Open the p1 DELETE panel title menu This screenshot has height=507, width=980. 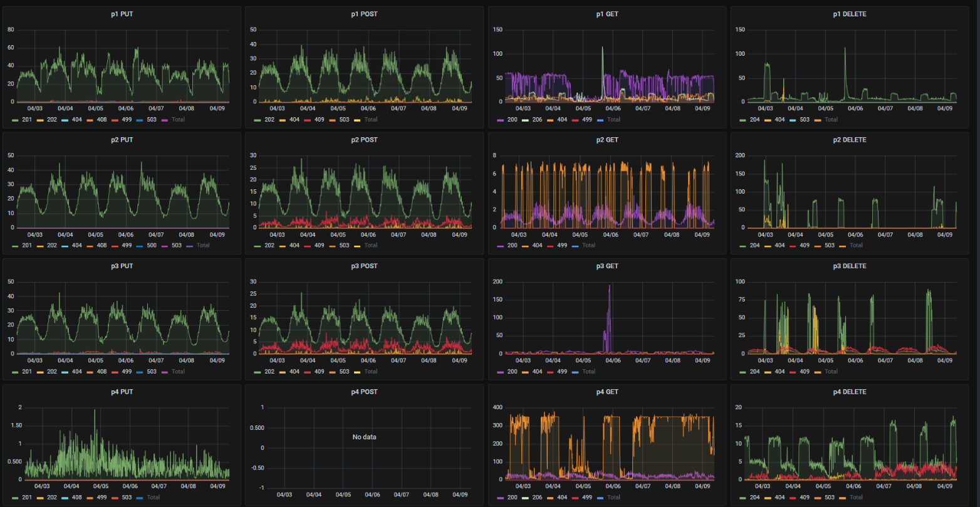pos(850,14)
